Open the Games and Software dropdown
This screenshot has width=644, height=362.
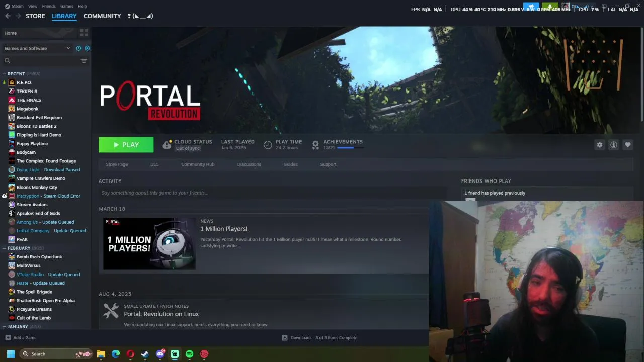(x=37, y=48)
